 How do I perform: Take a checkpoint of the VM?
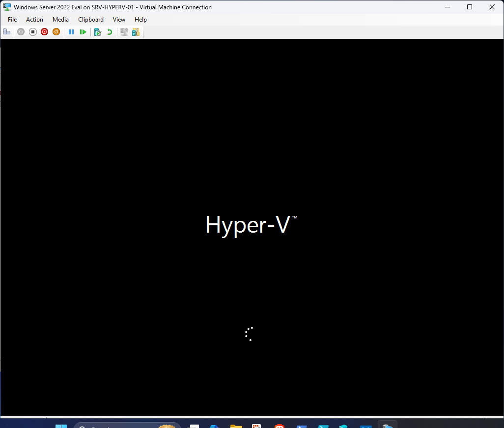pos(97,31)
